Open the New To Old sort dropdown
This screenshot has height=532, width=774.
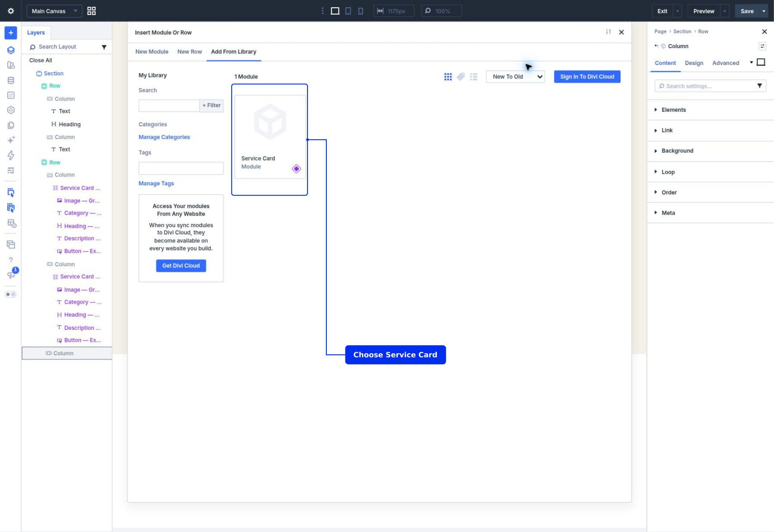515,77
